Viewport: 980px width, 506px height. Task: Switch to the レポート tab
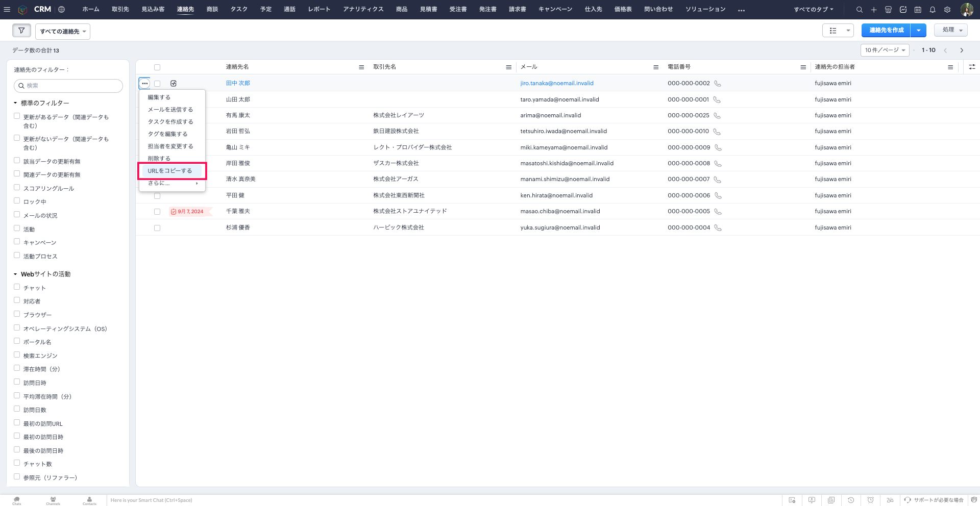[x=319, y=9]
